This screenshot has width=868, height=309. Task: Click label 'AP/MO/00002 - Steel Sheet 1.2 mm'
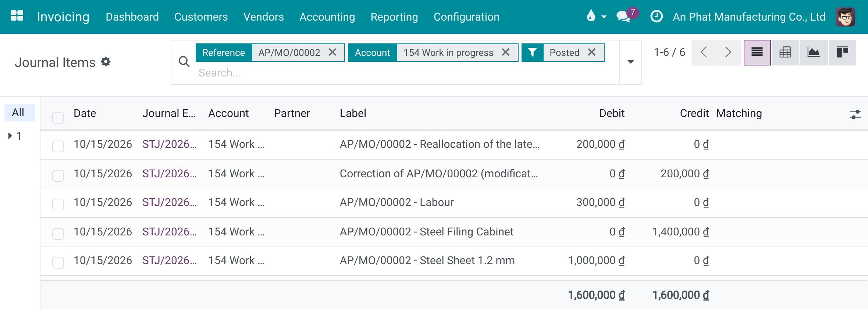point(427,260)
